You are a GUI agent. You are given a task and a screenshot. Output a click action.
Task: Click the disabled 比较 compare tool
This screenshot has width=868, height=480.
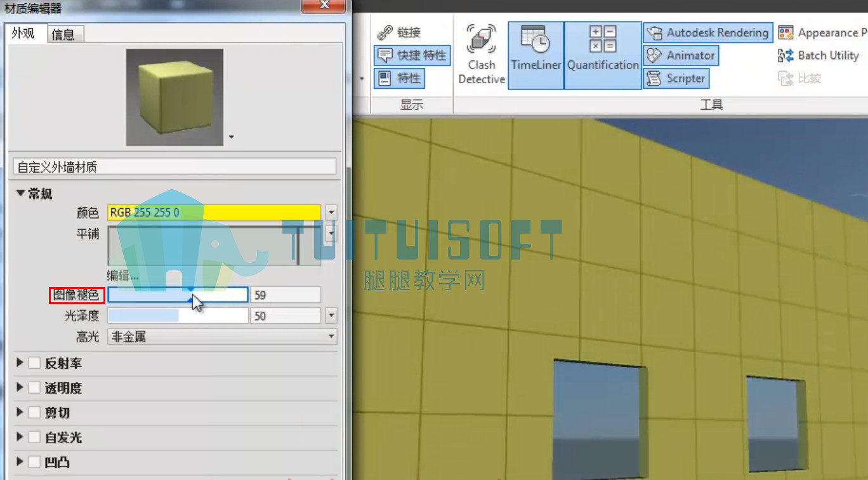pyautogui.click(x=799, y=79)
